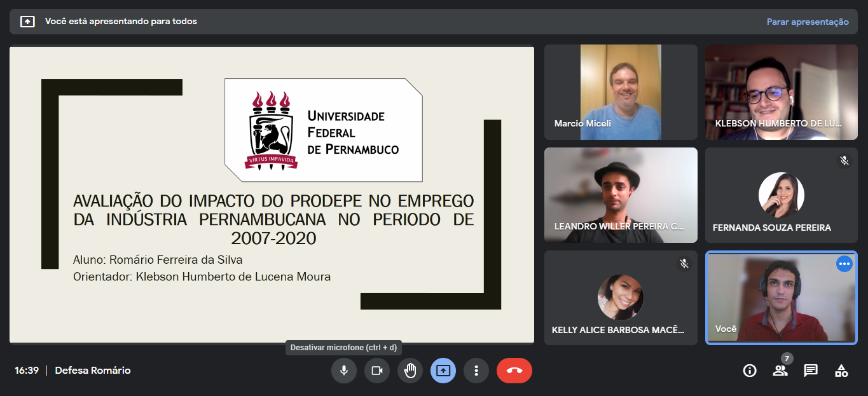Click the 16:39 clock text
868x396 pixels.
(x=27, y=371)
